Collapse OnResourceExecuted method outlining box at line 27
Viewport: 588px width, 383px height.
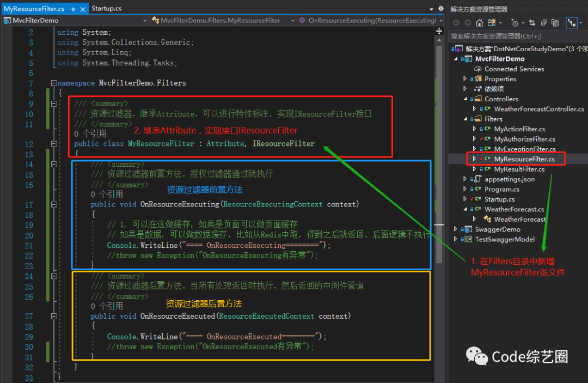tap(53, 316)
